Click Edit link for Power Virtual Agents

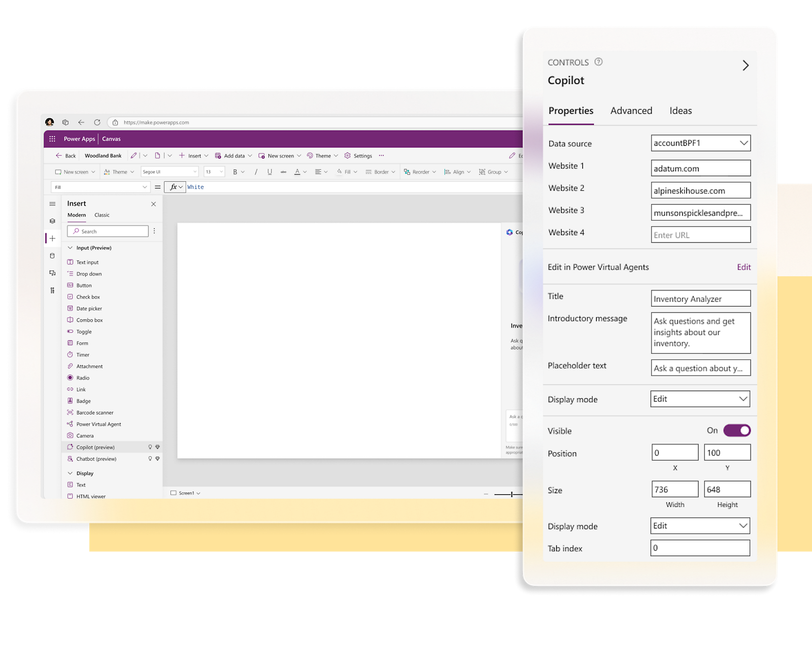point(743,267)
